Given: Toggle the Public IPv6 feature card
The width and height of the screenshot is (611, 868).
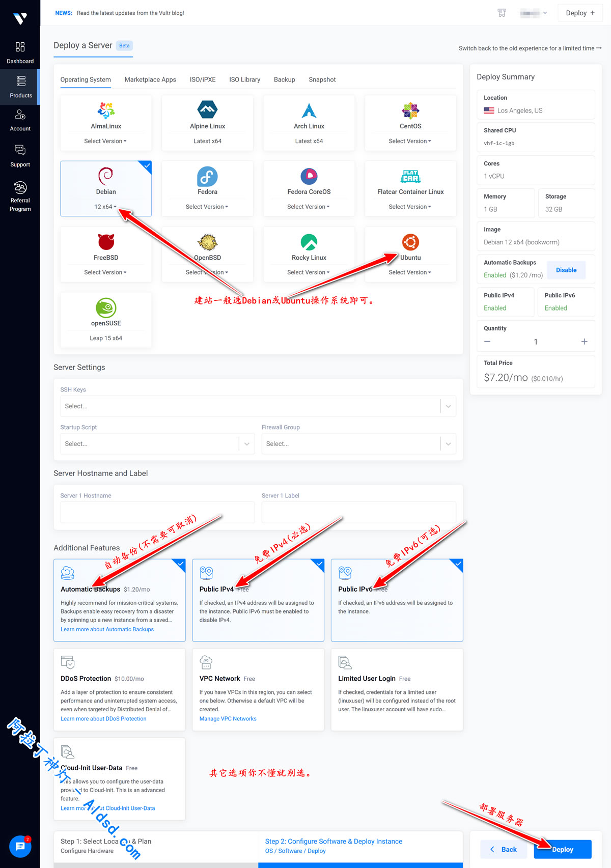Looking at the screenshot, I should click(397, 600).
